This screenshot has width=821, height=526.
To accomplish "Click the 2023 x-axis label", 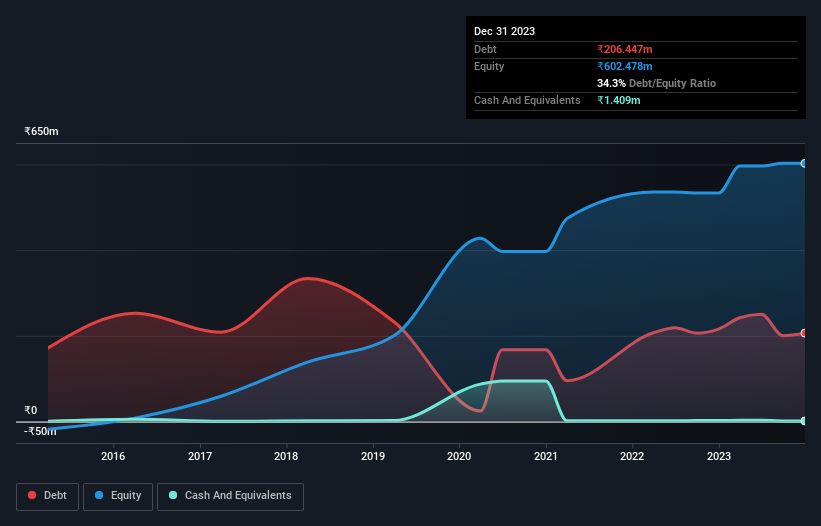I will point(719,456).
